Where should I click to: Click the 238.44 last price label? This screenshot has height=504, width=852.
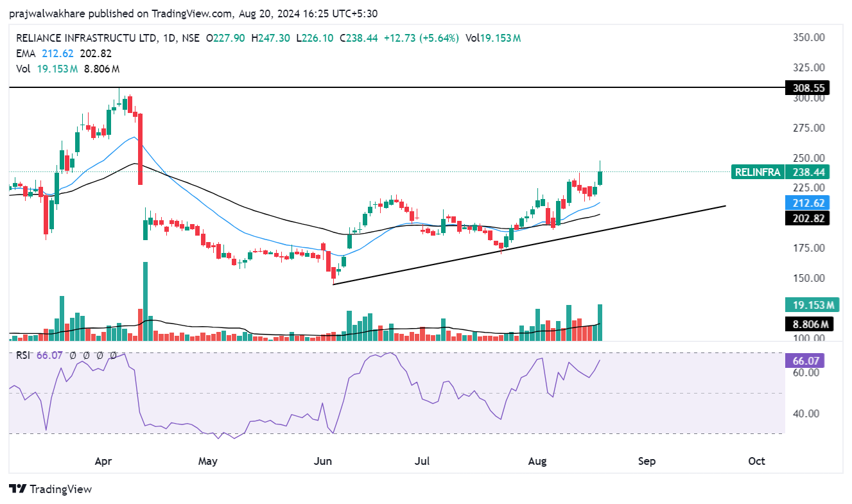808,171
